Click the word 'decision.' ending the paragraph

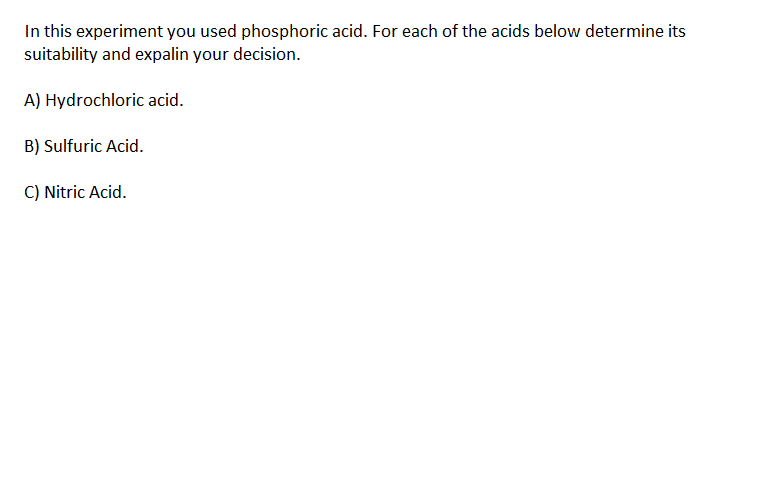point(266,54)
